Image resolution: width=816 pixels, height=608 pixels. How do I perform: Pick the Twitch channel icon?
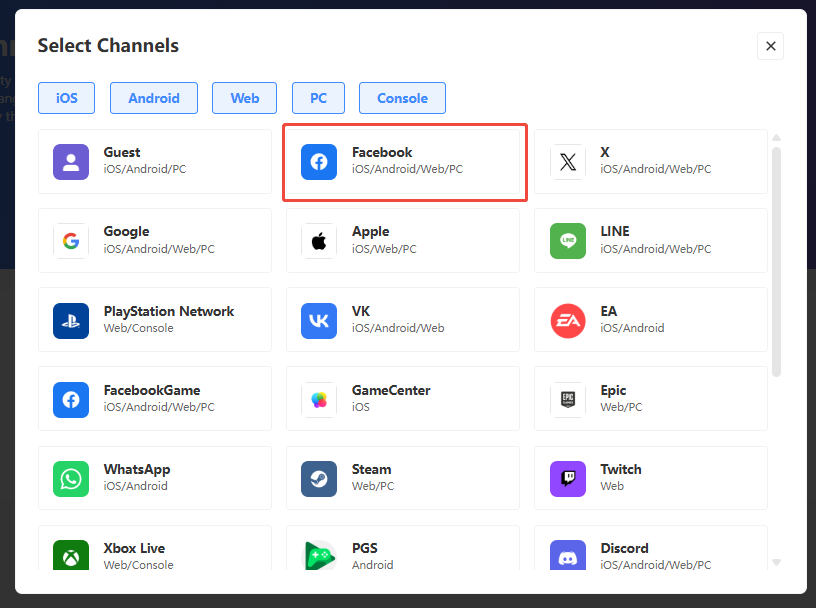click(x=567, y=478)
